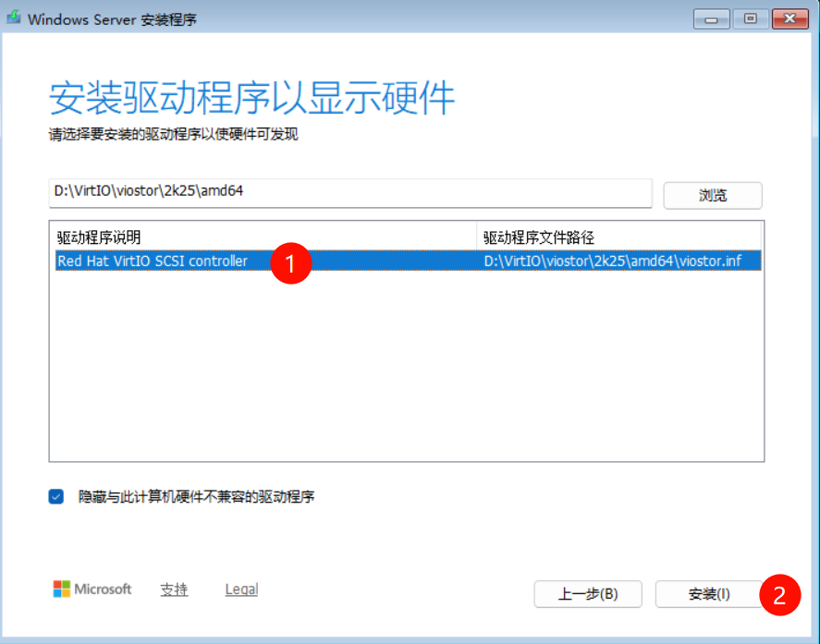820x644 pixels.
Task: Click the 上一步(B) back button
Action: click(588, 594)
